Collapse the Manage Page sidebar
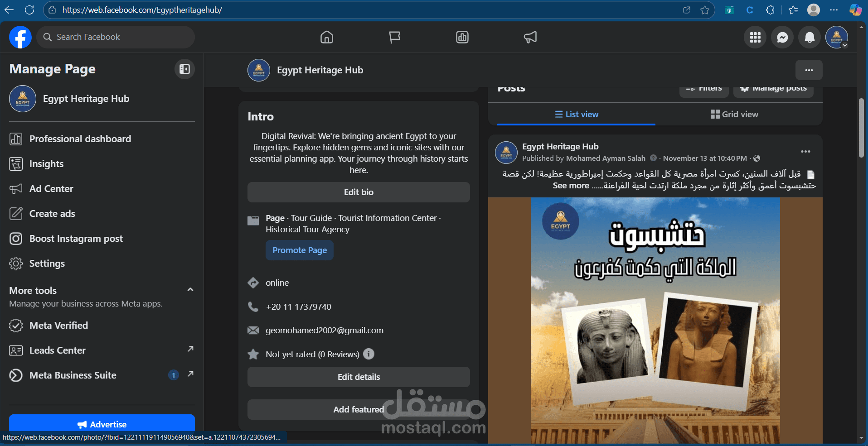Screen dimensions: 868x446 [x=184, y=69]
